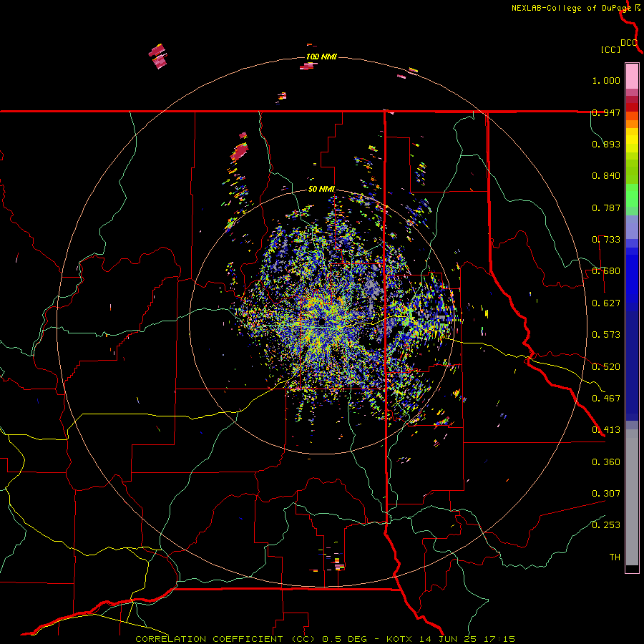Click the KOTX radar site center point

click(321, 322)
